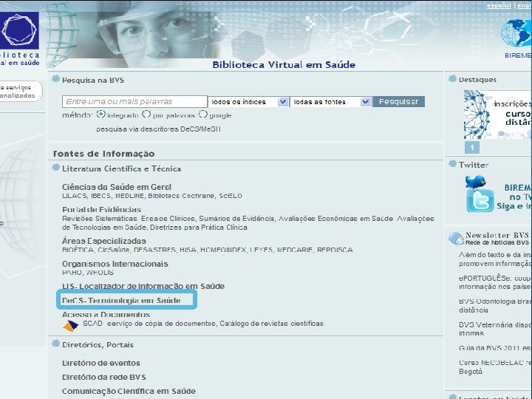
Task: Open Diretório de eventos link
Action: [101, 363]
